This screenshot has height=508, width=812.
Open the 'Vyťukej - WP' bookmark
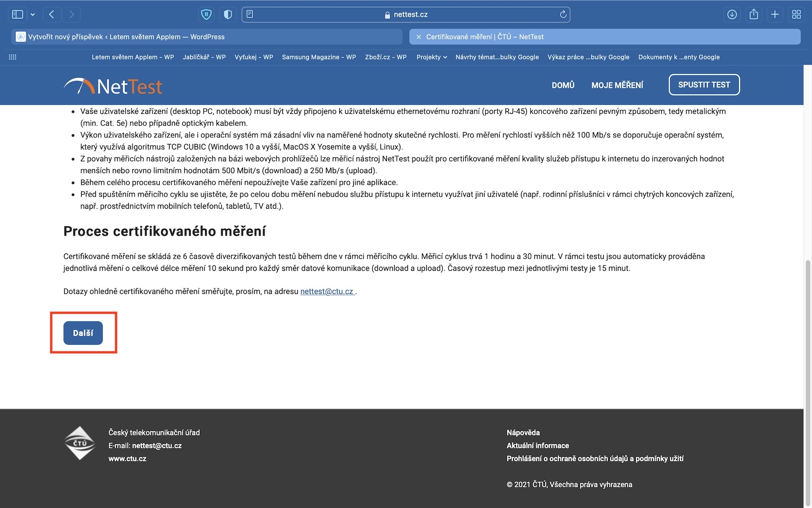(x=254, y=57)
